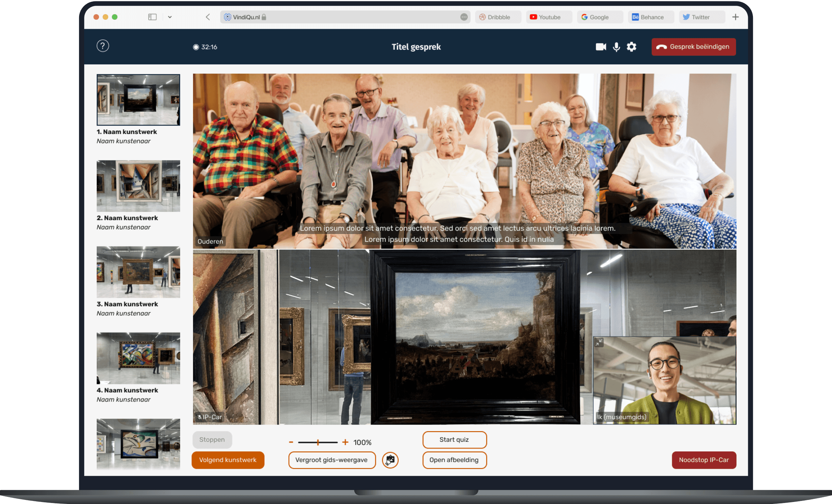Toggle the camera on/off icon
This screenshot has height=504, width=832.
point(601,47)
